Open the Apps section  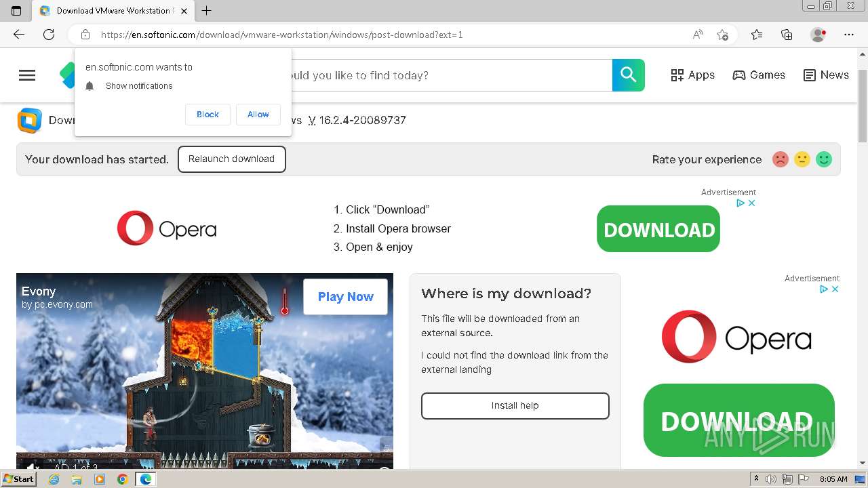click(692, 75)
